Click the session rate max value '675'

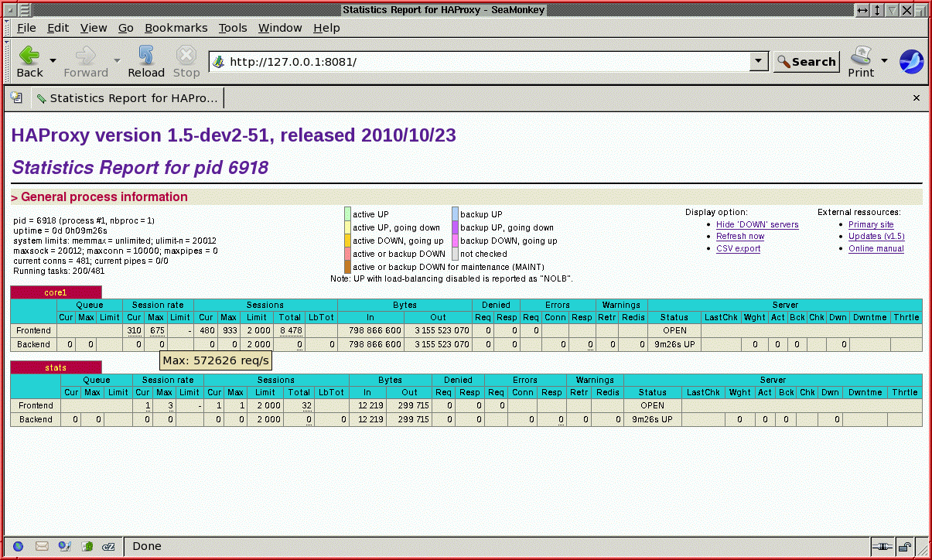[x=158, y=330]
